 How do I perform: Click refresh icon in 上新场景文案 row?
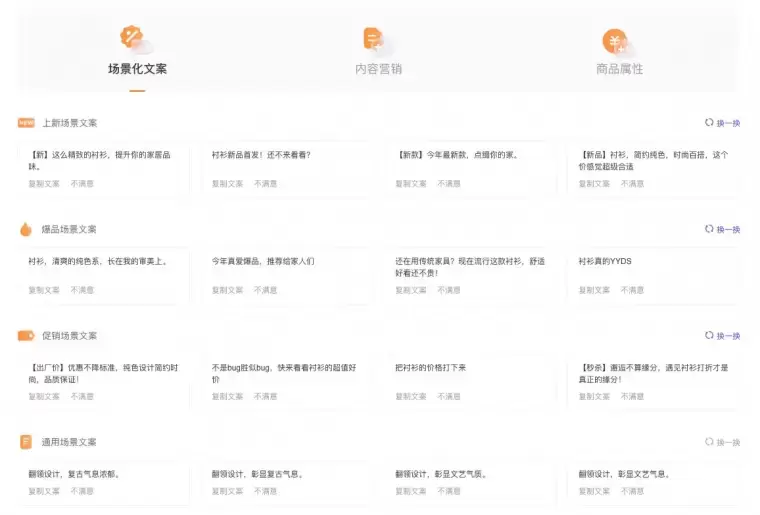(x=709, y=123)
